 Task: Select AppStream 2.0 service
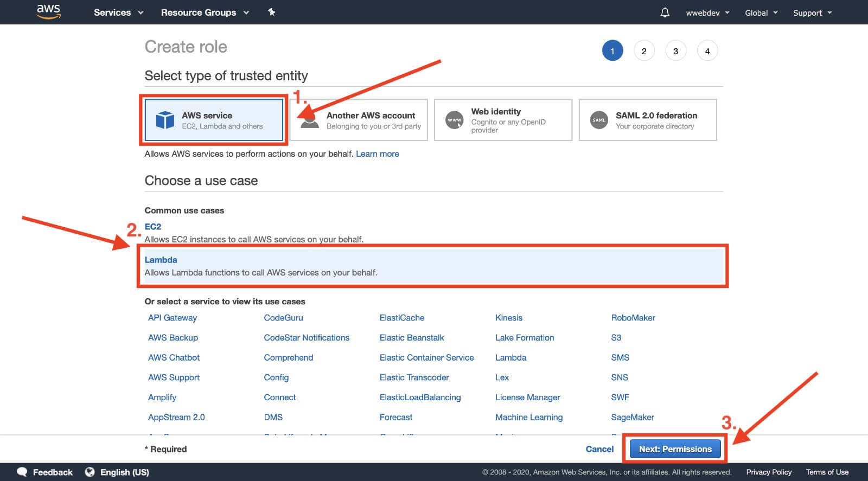[x=176, y=418]
